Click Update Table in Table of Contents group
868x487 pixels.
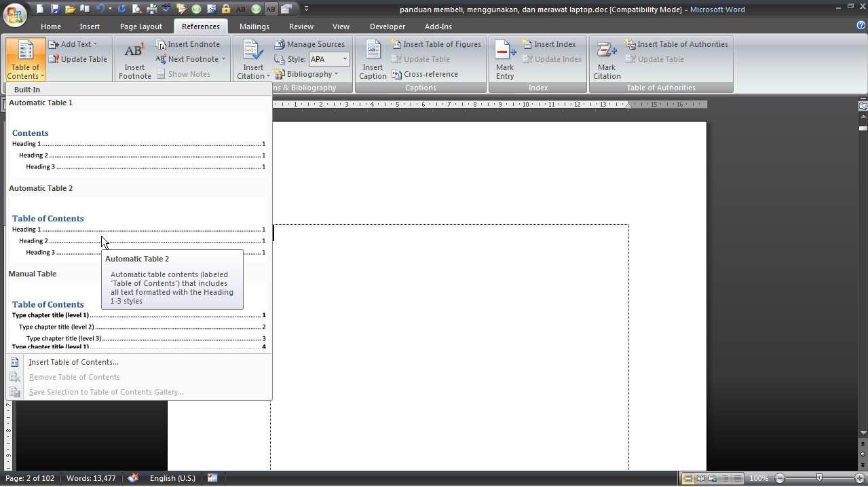point(77,59)
